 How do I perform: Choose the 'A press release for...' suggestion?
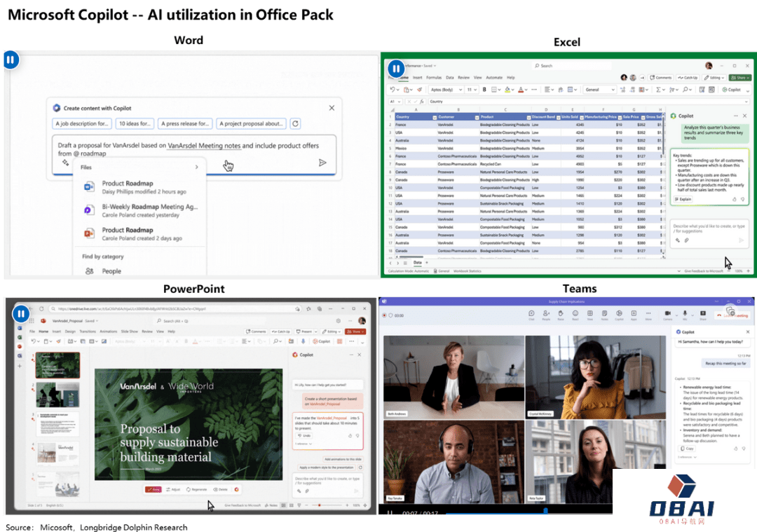point(185,123)
